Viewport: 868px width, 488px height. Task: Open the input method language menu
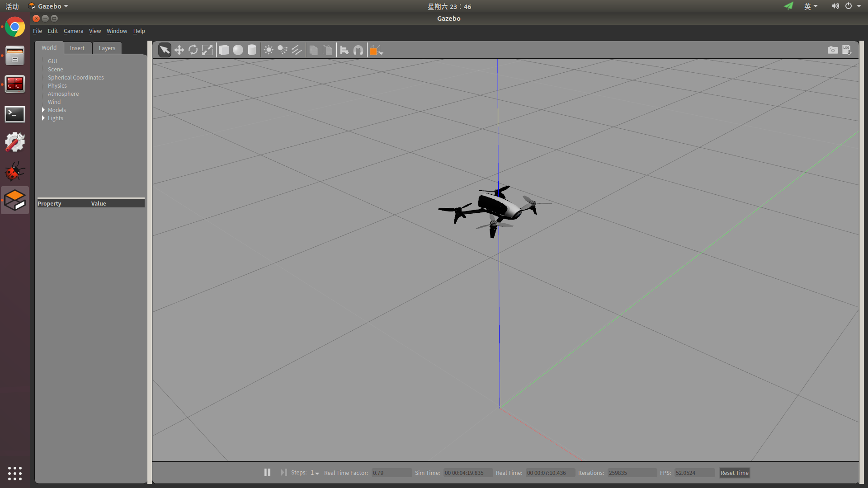[811, 6]
